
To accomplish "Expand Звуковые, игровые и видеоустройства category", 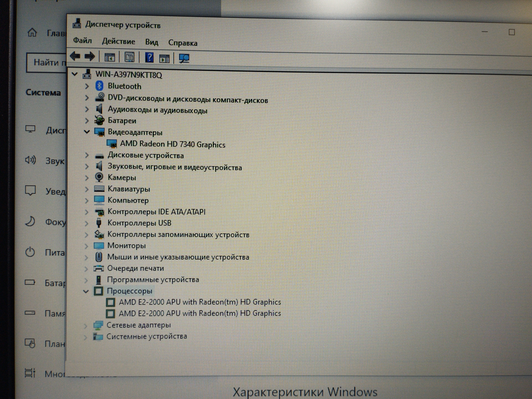I will click(x=87, y=167).
